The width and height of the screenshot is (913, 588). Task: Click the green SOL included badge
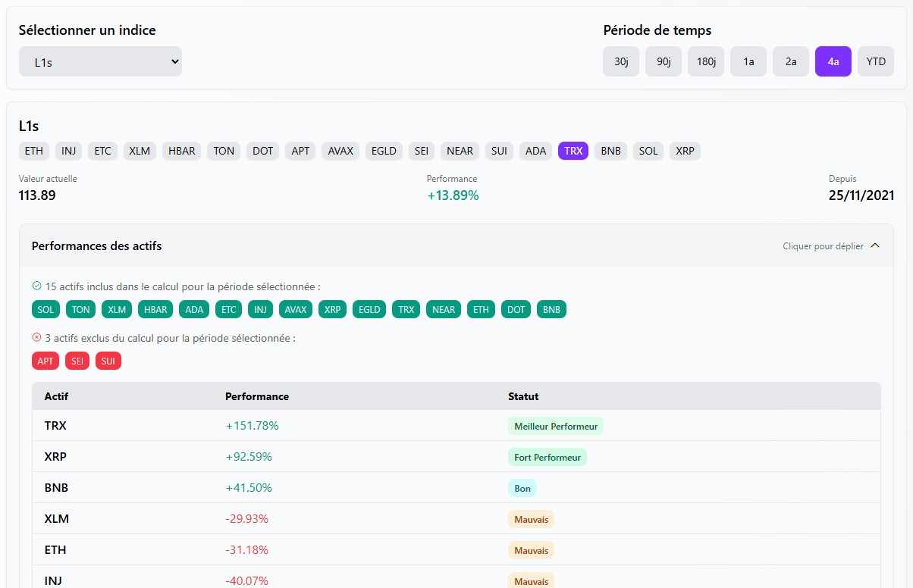pos(45,309)
